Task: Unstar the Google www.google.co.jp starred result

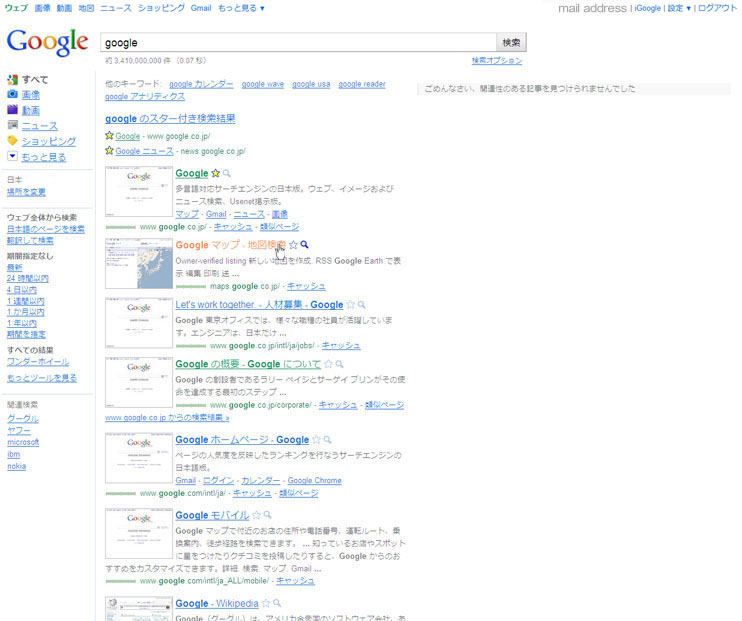Action: point(109,136)
